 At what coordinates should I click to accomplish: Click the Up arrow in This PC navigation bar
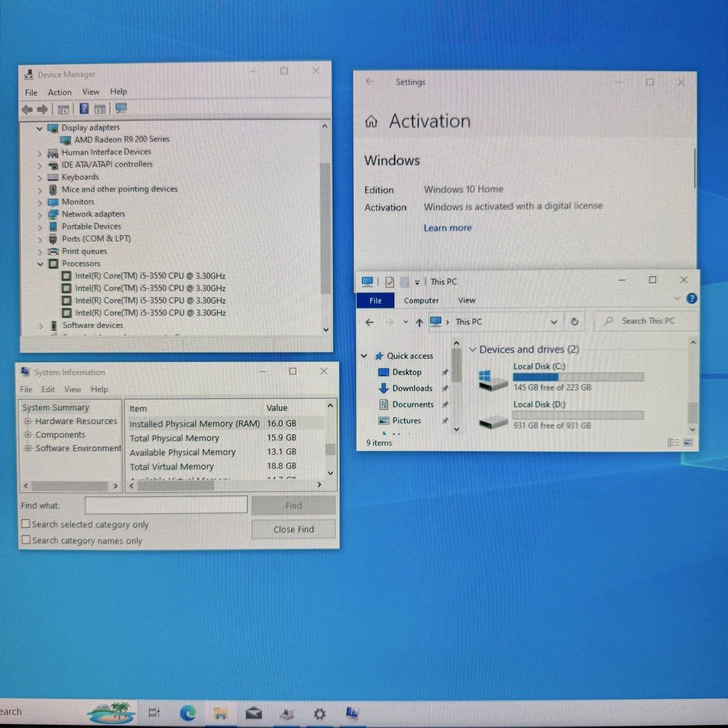(x=419, y=322)
